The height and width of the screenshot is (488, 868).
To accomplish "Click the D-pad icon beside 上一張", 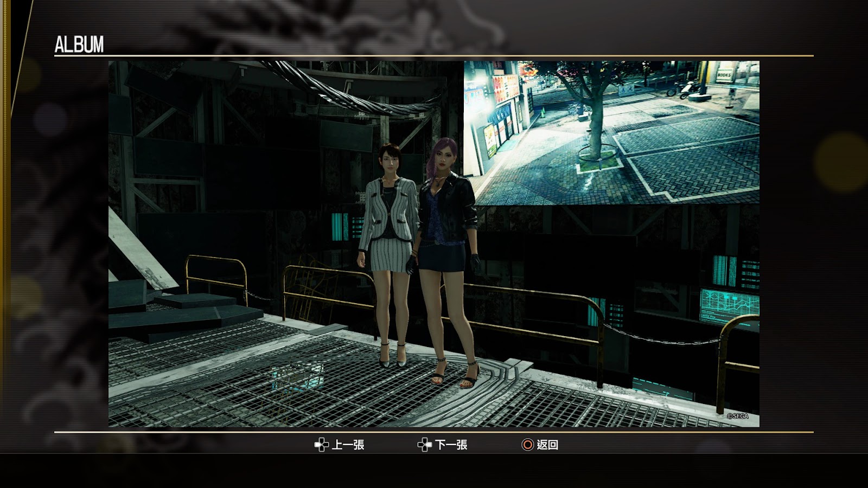I will (x=322, y=445).
